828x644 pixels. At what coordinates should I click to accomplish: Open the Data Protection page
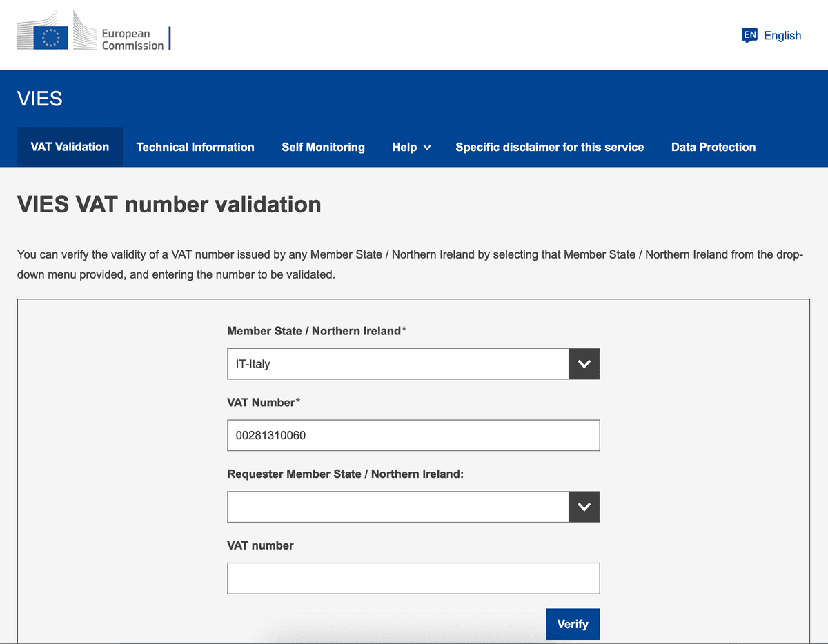point(713,147)
